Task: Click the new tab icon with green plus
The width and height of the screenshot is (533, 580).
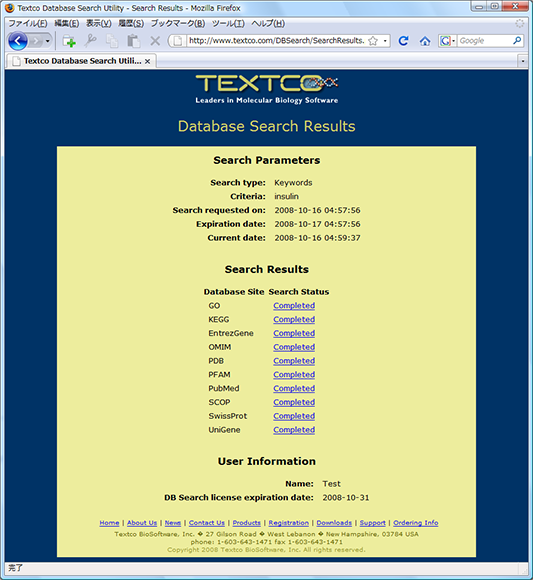Action: (x=69, y=41)
